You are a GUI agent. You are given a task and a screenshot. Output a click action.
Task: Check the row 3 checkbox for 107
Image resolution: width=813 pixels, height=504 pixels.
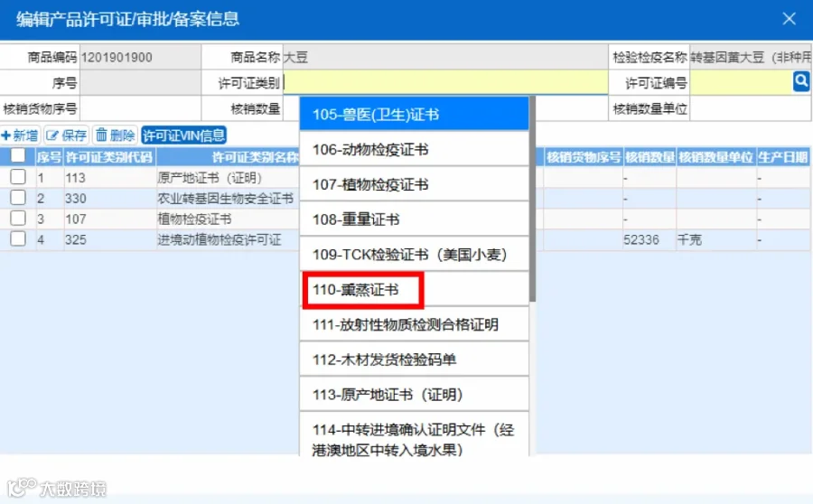point(18,218)
